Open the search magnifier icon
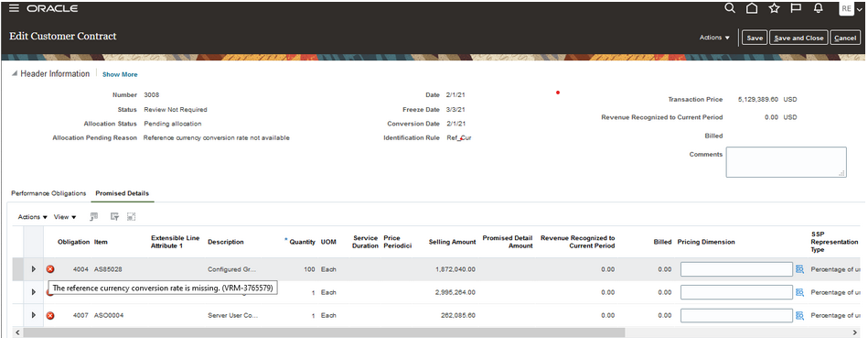Image resolution: width=868 pixels, height=338 pixels. (730, 7)
